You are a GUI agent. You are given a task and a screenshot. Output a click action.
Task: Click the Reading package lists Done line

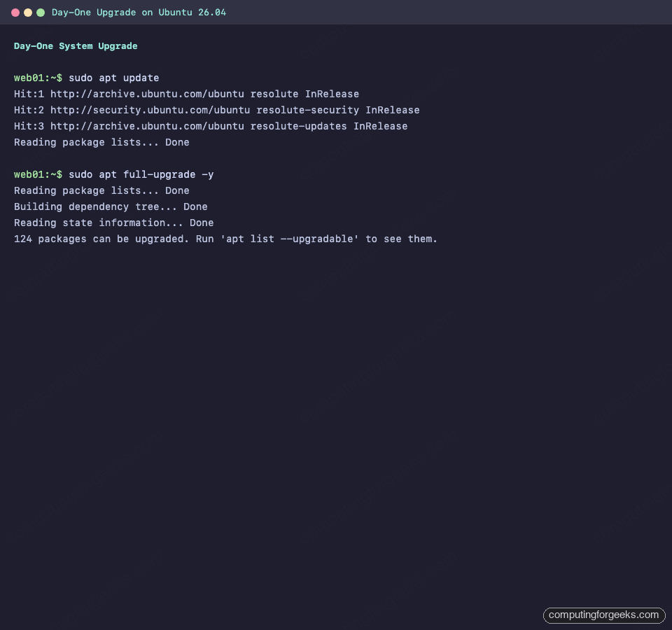(x=101, y=142)
